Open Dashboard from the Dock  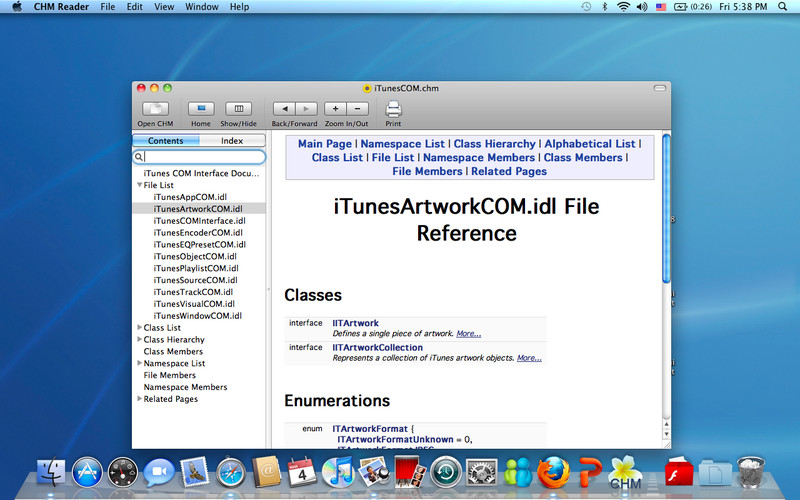[122, 472]
